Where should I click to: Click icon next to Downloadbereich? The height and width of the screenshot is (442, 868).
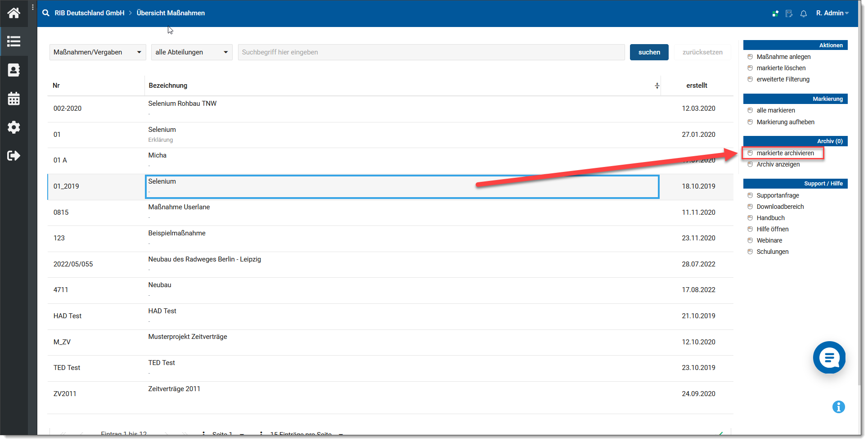750,207
